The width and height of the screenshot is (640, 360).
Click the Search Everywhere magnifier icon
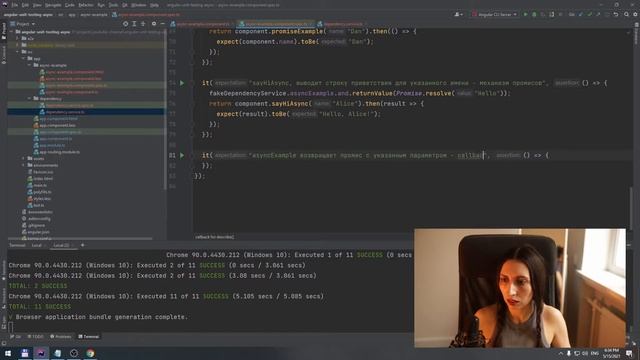click(626, 14)
